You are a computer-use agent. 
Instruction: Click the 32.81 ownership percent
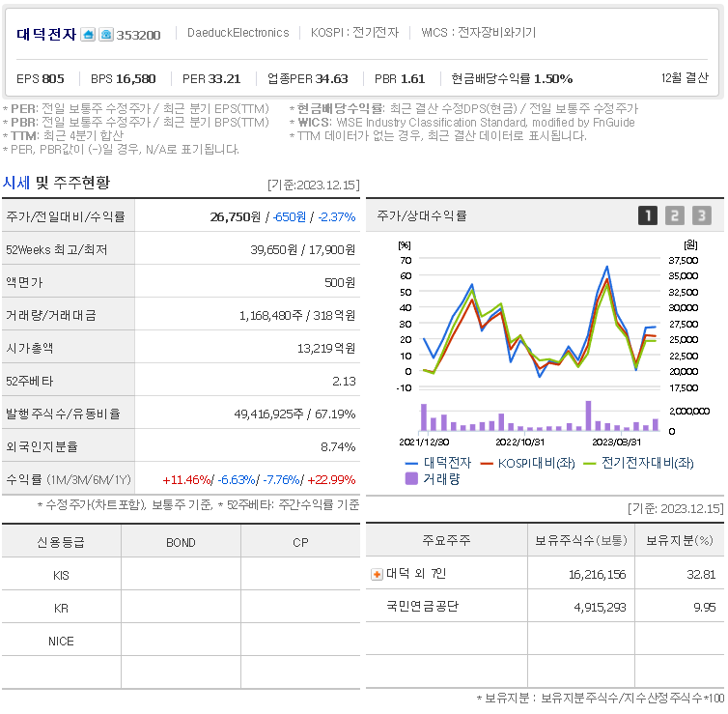click(701, 575)
